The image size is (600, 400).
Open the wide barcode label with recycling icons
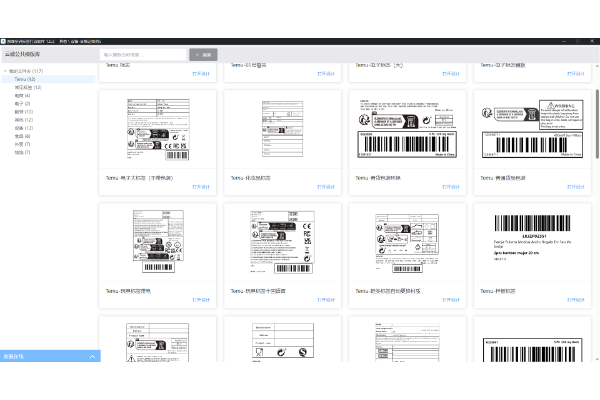click(x=407, y=128)
